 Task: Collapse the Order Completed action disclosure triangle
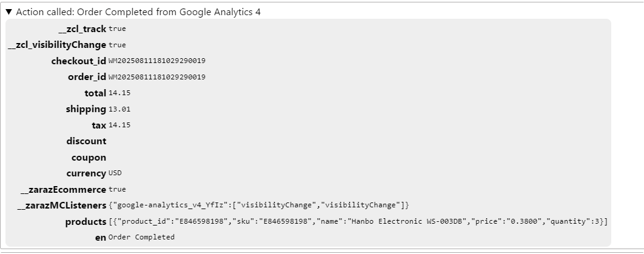tap(8, 12)
